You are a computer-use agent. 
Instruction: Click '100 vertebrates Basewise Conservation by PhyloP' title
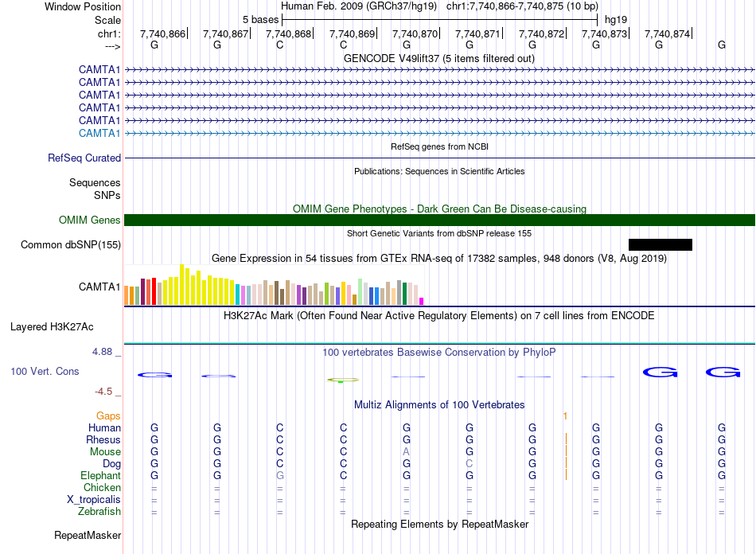(439, 353)
